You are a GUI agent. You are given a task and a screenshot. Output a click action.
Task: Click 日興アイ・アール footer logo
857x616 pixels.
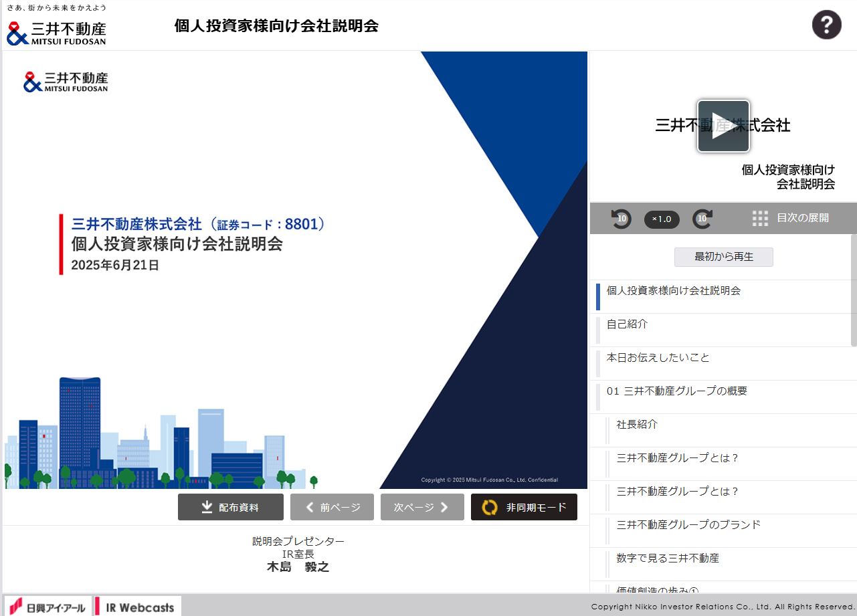(x=47, y=607)
